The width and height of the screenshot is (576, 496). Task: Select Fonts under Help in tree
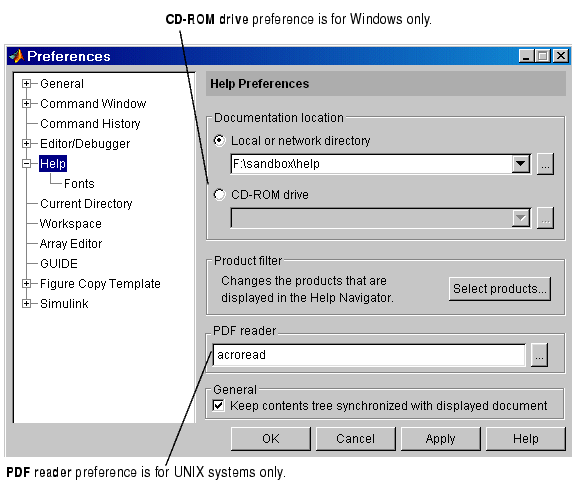tap(79, 183)
